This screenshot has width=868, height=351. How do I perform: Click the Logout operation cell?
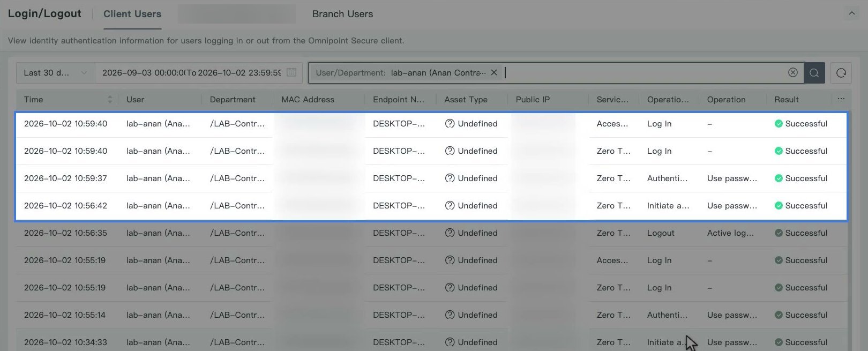click(661, 233)
